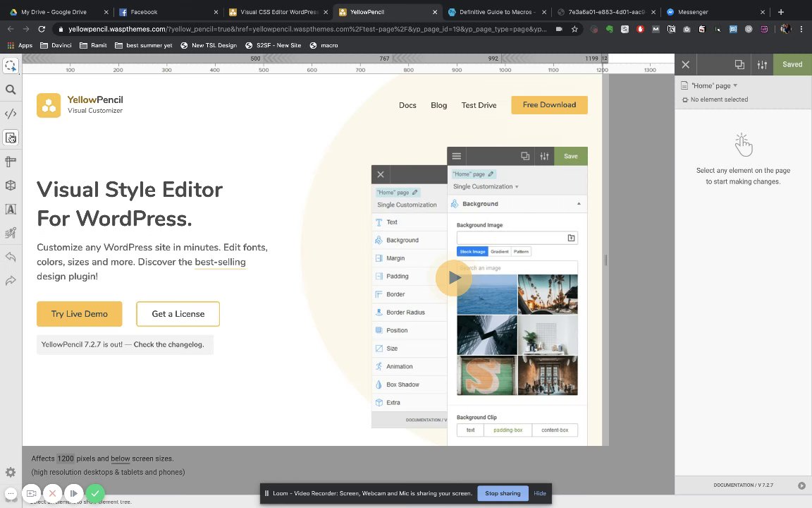Switch to Visual CSS Editor WordPress tab
The height and width of the screenshot is (508, 812).
(278, 12)
